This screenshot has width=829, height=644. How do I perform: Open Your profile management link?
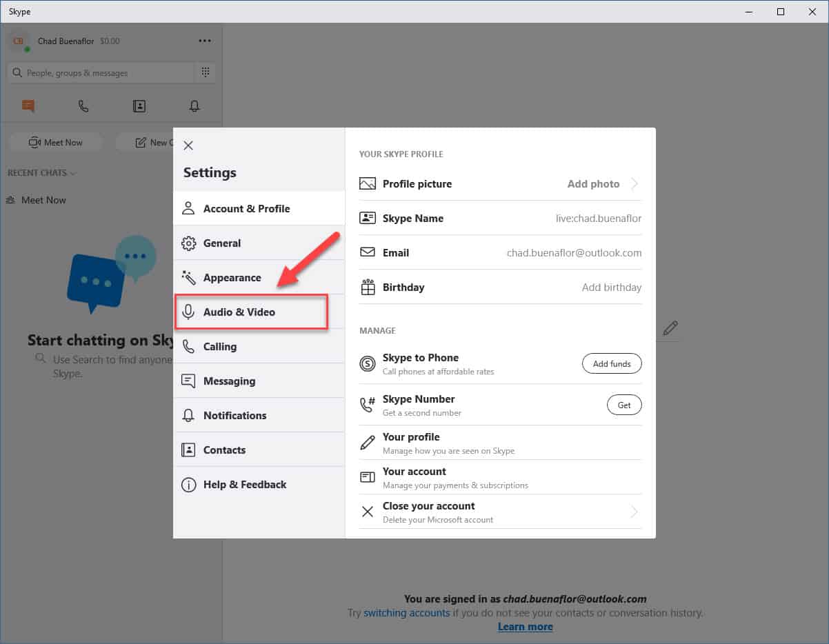(501, 443)
